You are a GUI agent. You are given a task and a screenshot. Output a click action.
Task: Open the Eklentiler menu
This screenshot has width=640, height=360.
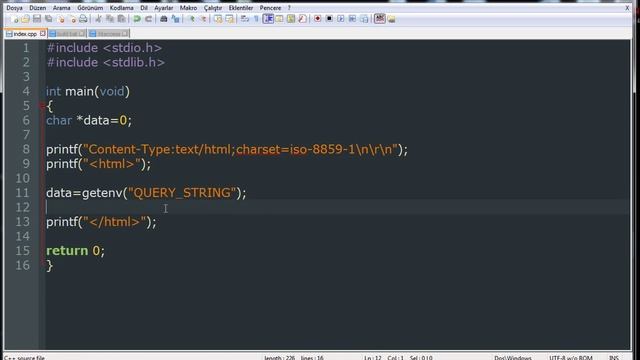coord(240,8)
